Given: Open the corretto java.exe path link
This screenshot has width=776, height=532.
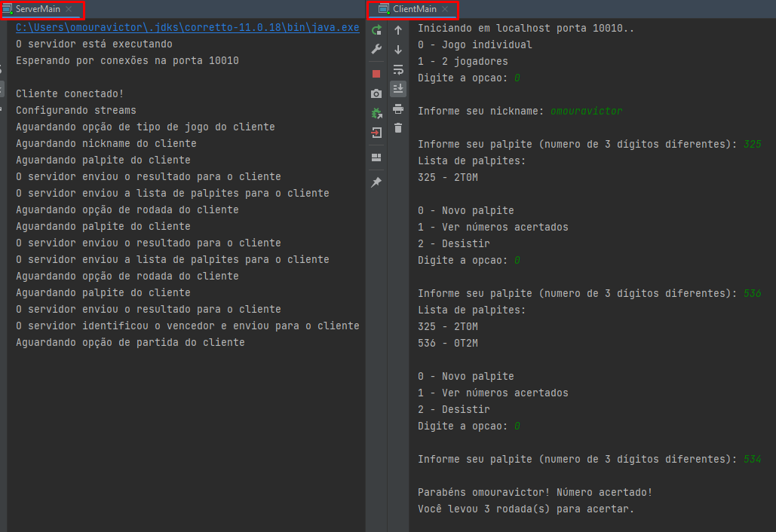Looking at the screenshot, I should [187, 27].
